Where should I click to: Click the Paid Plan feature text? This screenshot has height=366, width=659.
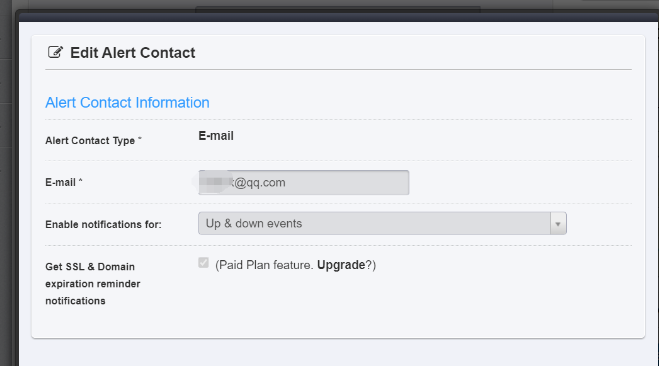264,265
